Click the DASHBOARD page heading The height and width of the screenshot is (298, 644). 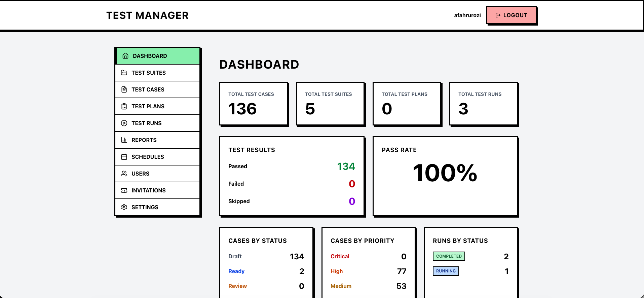(x=259, y=65)
